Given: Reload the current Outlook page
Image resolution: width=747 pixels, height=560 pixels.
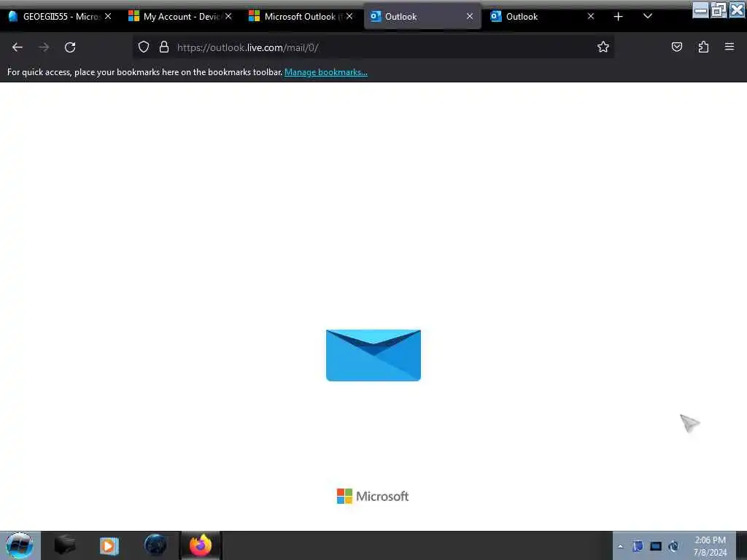Looking at the screenshot, I should [x=70, y=47].
